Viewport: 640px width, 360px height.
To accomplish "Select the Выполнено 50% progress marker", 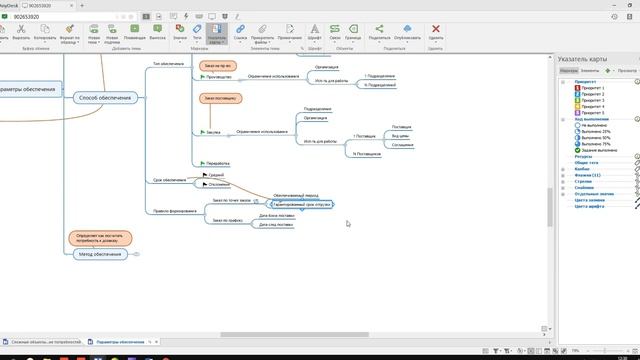I will tap(577, 138).
